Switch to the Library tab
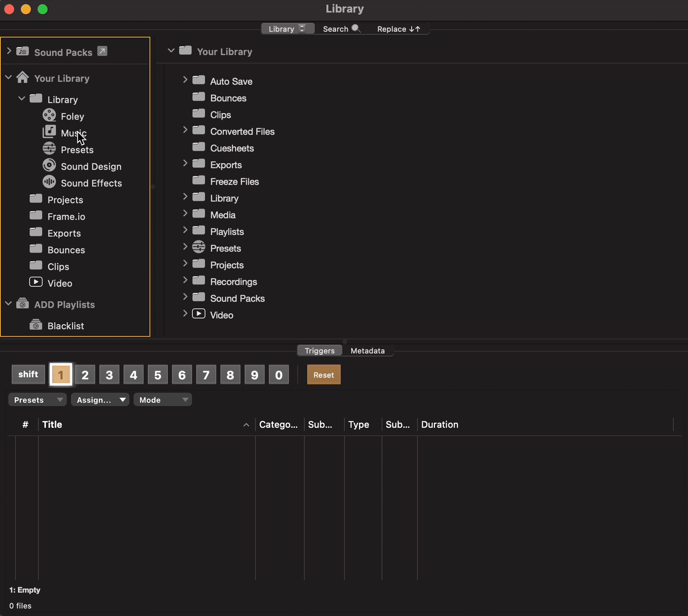Viewport: 688px width, 616px height. point(288,29)
